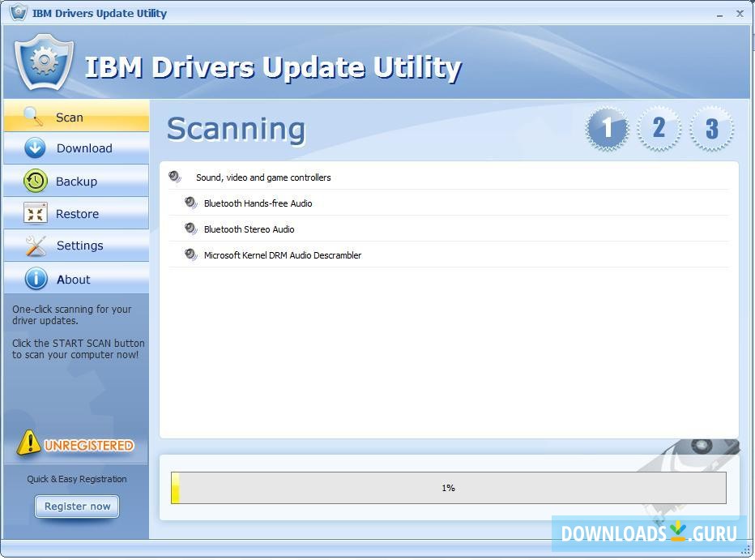The image size is (755, 560).
Task: Click the driver icon beside Bluetooth Stereo Audio
Action: [x=191, y=229]
